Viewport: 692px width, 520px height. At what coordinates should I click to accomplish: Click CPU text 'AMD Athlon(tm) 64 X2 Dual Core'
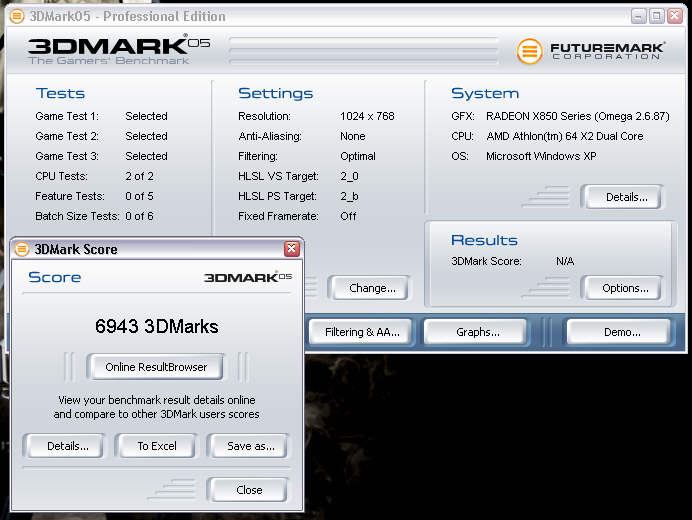(565, 136)
